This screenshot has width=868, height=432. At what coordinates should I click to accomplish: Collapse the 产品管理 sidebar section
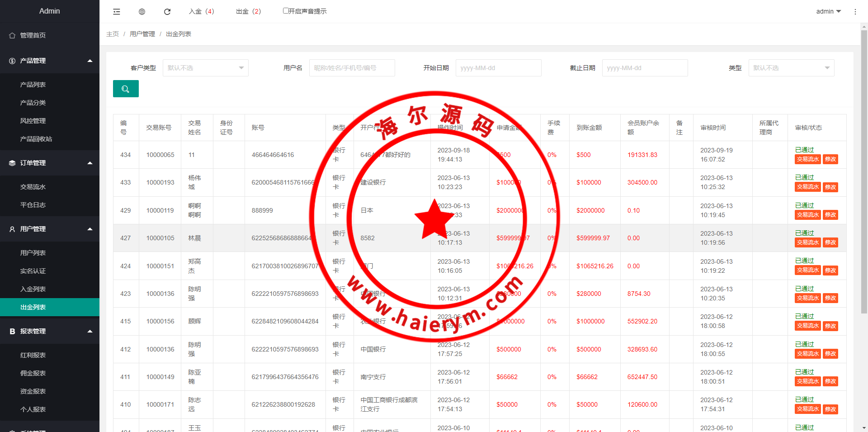coord(90,61)
